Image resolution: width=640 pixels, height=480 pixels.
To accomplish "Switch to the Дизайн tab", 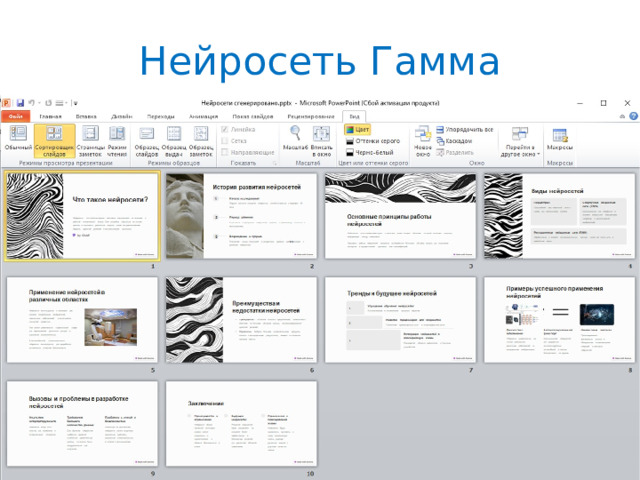I will tap(122, 116).
